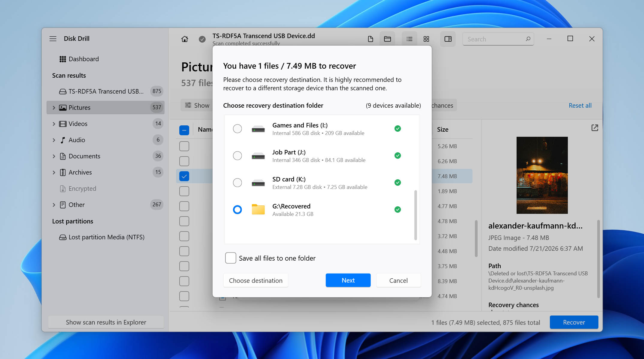Click the filter sliders icon beside Show
644x359 pixels.
188,105
